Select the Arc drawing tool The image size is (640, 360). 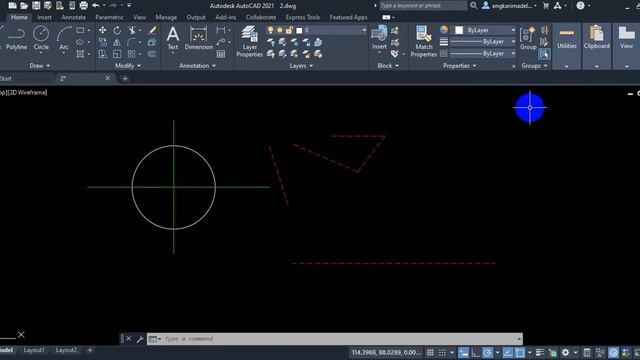64,38
